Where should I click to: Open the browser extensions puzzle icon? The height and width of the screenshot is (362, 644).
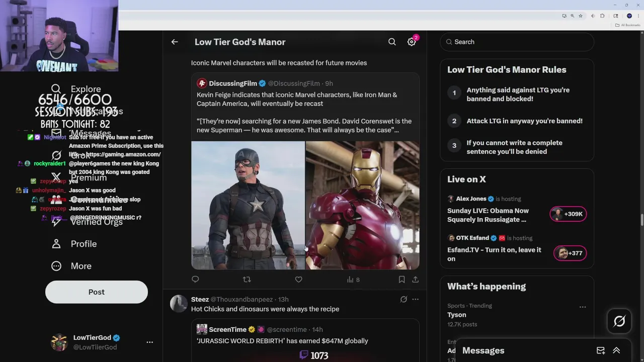[602, 16]
